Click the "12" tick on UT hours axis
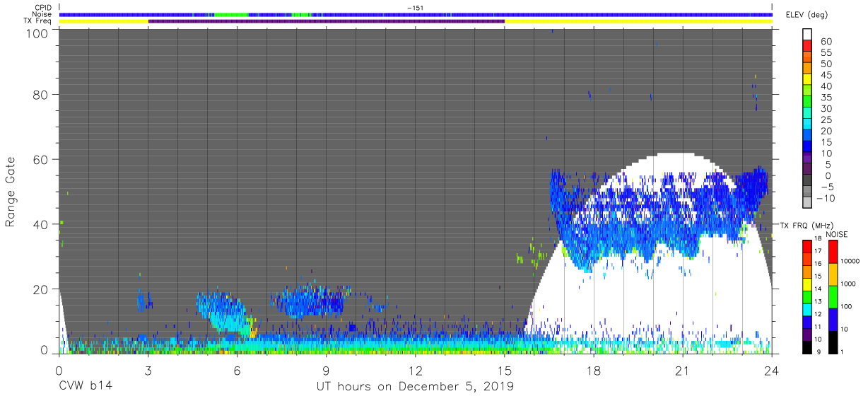The height and width of the screenshot is (401, 868). tap(416, 370)
